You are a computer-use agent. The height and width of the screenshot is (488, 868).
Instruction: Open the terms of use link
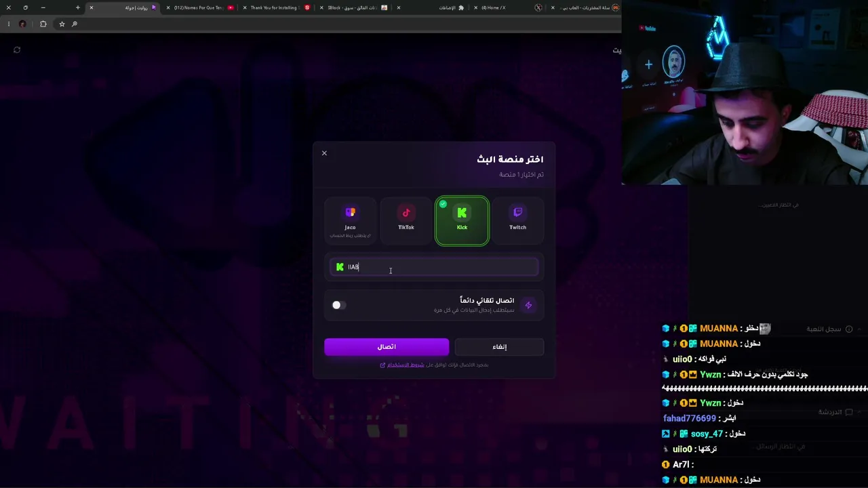406,365
